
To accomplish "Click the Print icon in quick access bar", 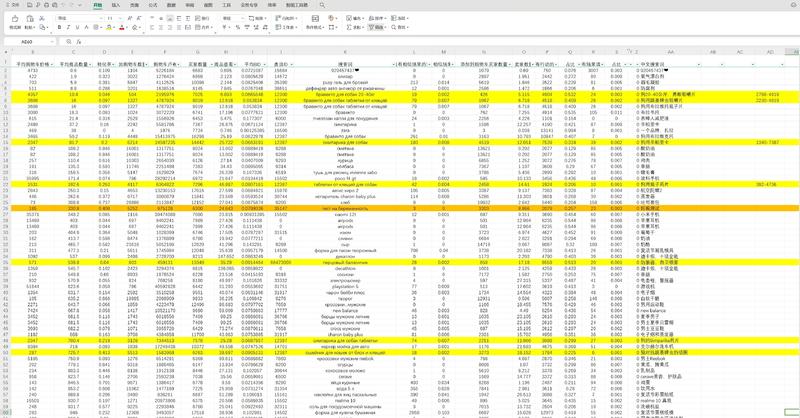I will (47, 5).
